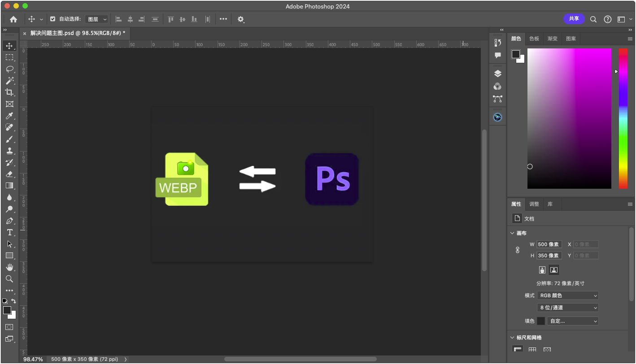Toggle the rulers icon under 标尺和网格
The width and height of the screenshot is (636, 364).
(x=518, y=350)
